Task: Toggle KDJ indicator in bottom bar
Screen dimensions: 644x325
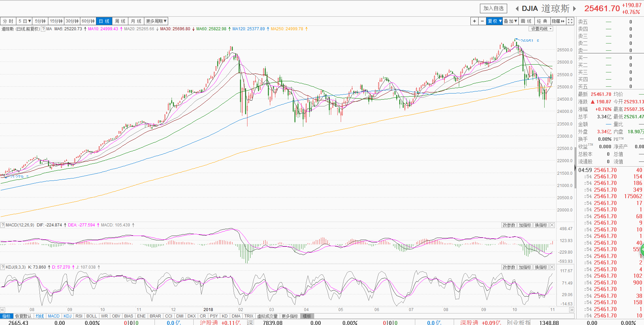Action: coord(68,316)
